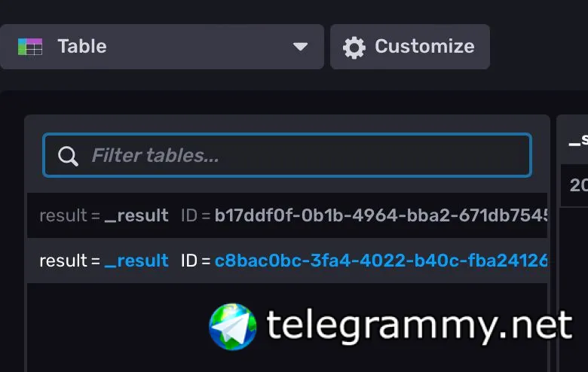588x372 pixels.
Task: Click the Customize gear icon
Action: point(354,47)
